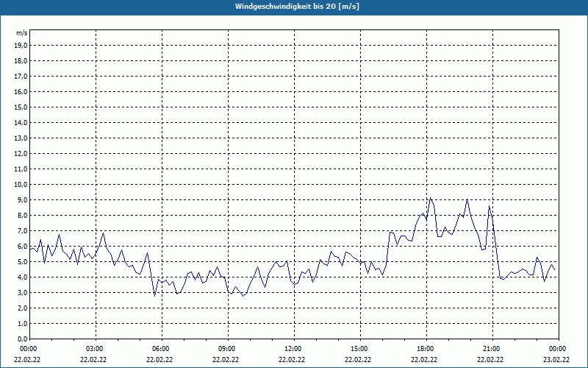
Task: Click the chart title "Windgeschwindigkeit bis 20 [m/s]"
Action: pos(297,7)
